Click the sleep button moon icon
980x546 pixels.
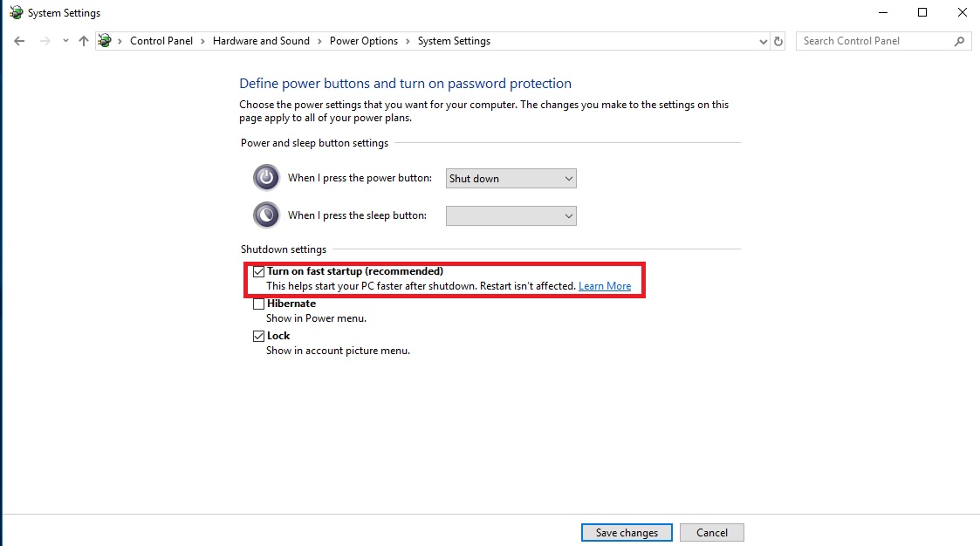(x=266, y=215)
